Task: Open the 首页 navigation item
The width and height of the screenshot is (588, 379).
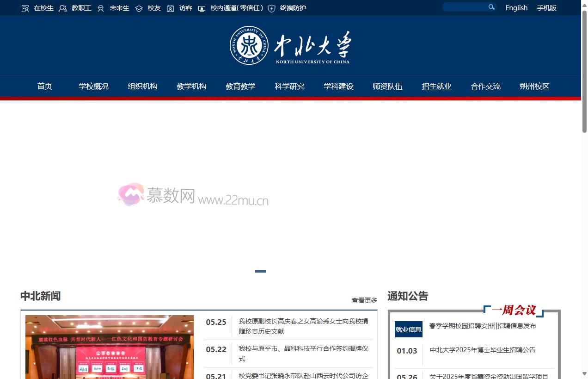Action: (x=44, y=86)
